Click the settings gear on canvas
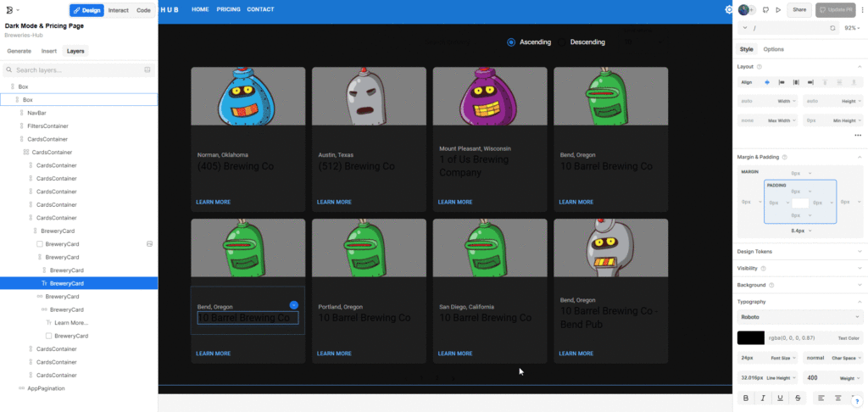This screenshot has height=412, width=868. (x=729, y=10)
